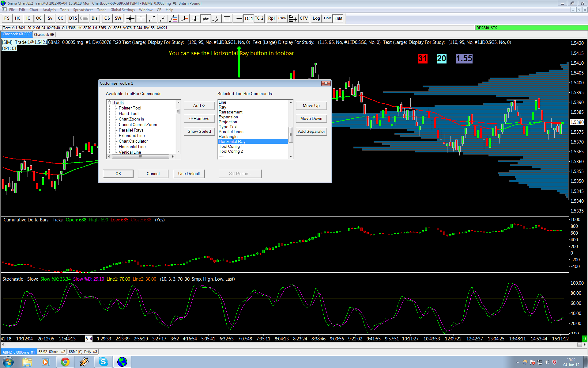Click up arrow of Available Commands scrollbar
This screenshot has height=368, width=588.
point(178,102)
